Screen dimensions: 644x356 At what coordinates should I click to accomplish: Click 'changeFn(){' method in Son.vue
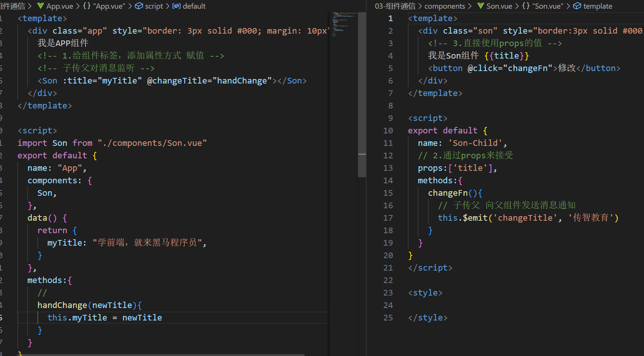point(455,193)
